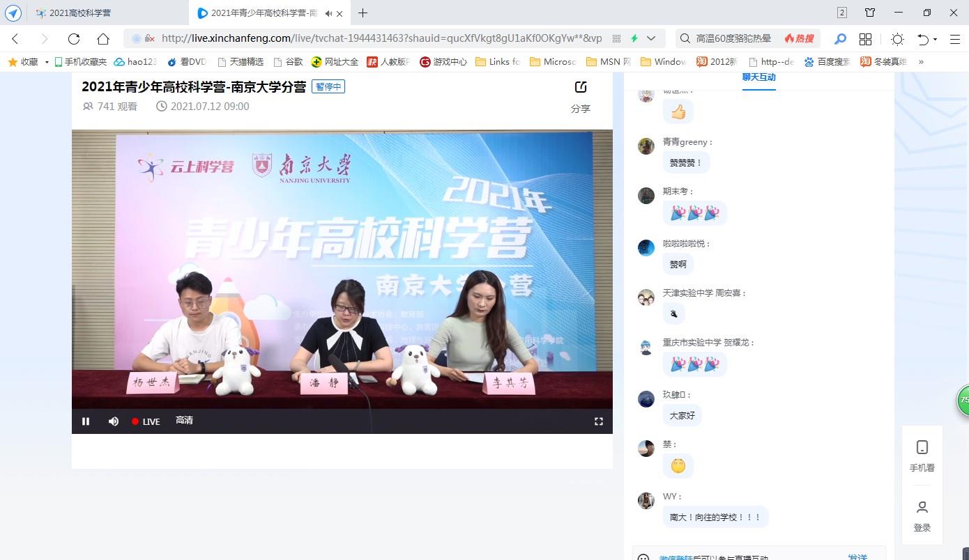Expand the address bar dropdown chevron
This screenshot has height=560, width=969.
click(x=651, y=39)
